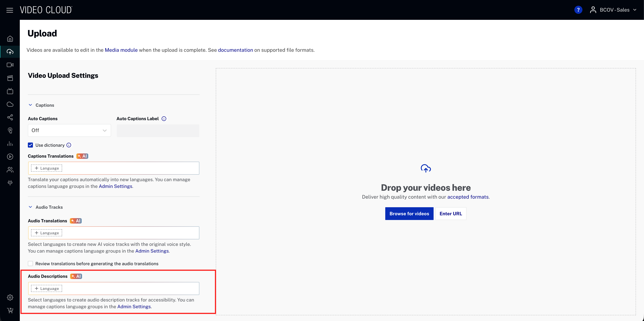Open Admin Settings from Captions Translations text
The height and width of the screenshot is (321, 644).
click(x=115, y=186)
